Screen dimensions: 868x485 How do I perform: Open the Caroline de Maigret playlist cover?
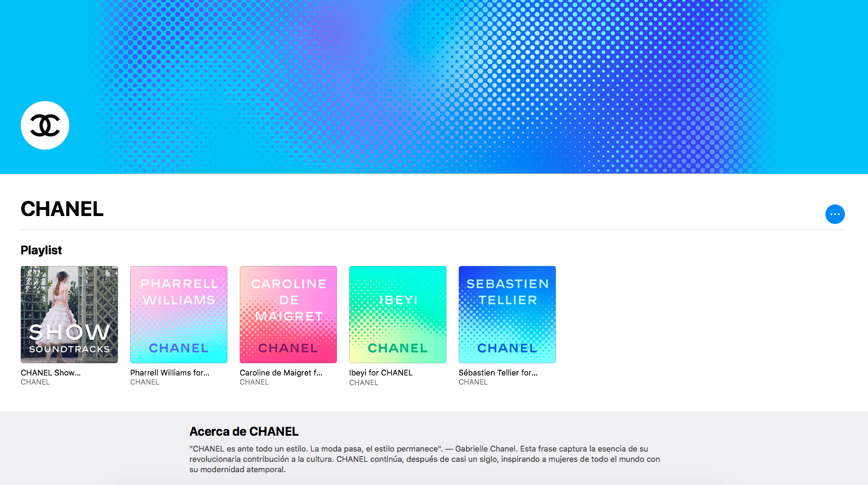coord(288,315)
